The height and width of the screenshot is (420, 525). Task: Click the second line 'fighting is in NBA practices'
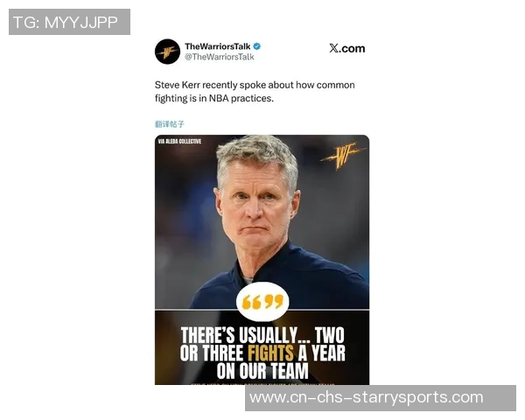(214, 98)
